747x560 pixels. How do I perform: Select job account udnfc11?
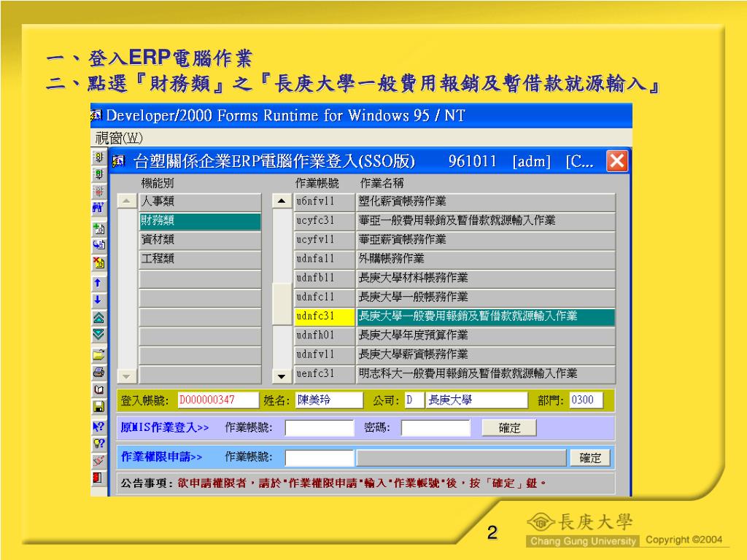click(x=325, y=297)
